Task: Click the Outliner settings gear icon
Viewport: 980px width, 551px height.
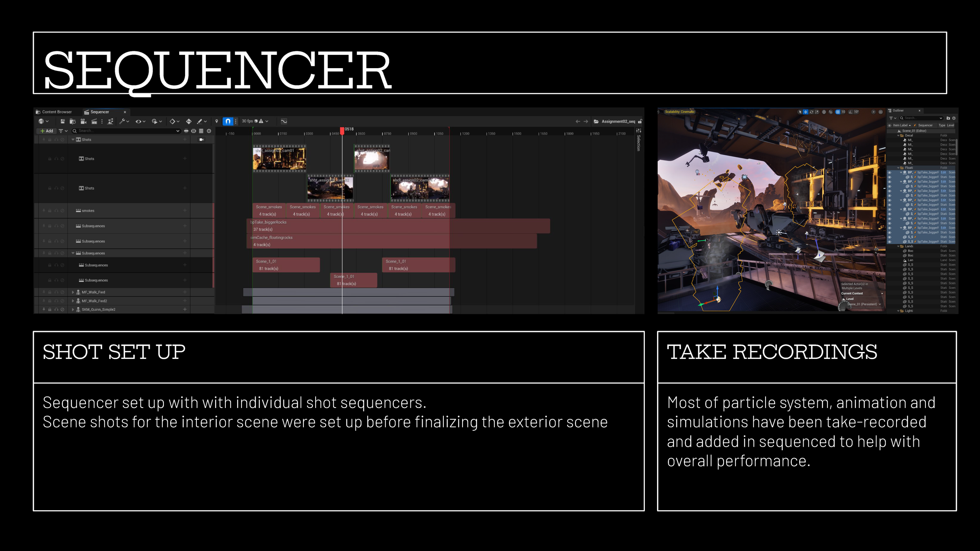Action: click(x=954, y=118)
